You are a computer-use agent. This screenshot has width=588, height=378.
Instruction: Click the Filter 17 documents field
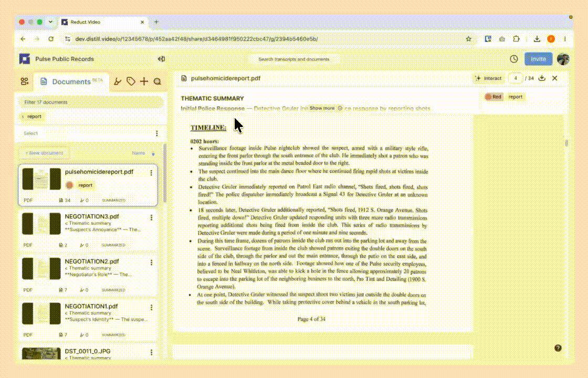(91, 102)
